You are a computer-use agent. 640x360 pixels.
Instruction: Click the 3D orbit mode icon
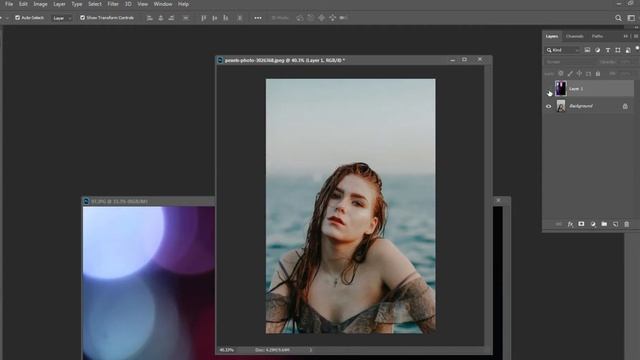click(300, 18)
